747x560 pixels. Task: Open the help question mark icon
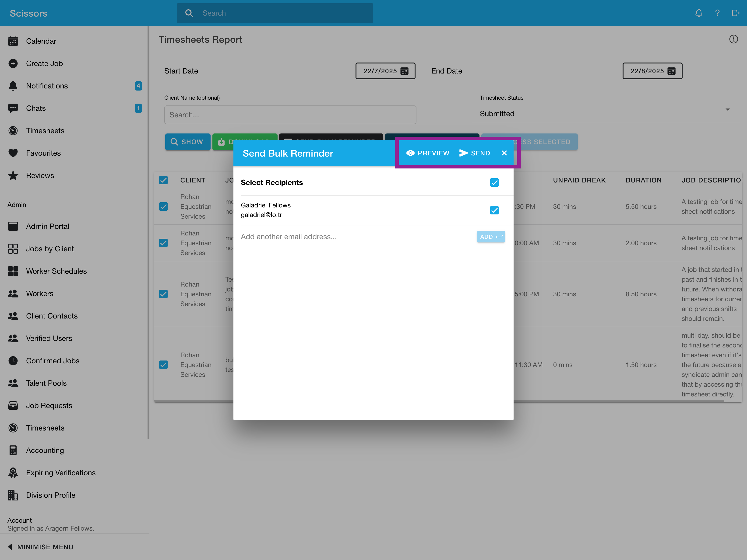pos(717,13)
